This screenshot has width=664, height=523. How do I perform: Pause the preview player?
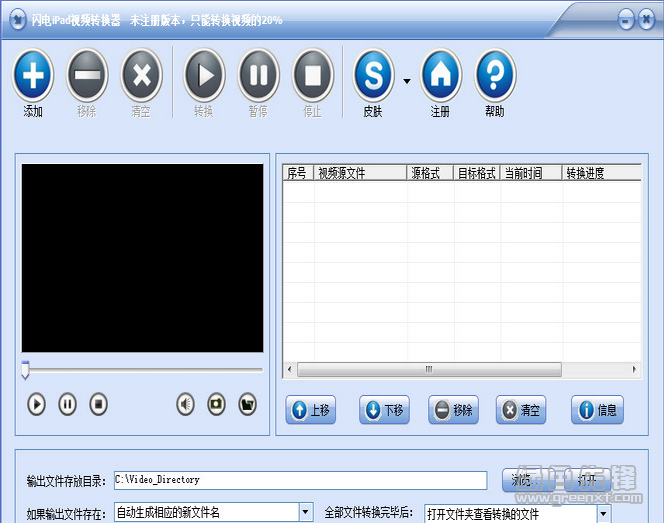click(67, 404)
